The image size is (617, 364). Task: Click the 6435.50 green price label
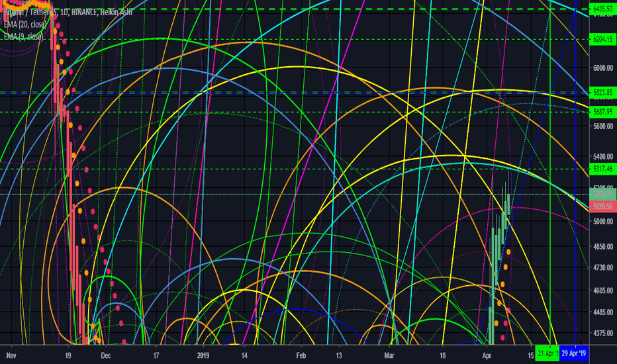pos(602,9)
